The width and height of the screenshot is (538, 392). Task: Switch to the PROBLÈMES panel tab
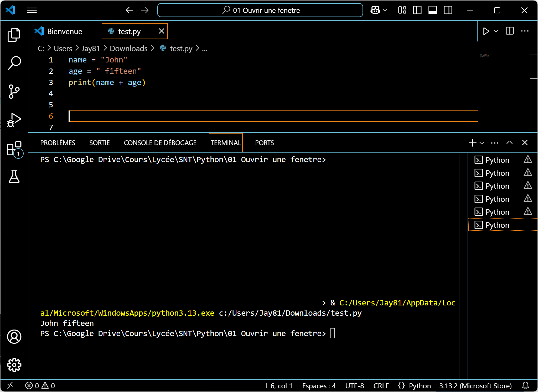click(58, 143)
